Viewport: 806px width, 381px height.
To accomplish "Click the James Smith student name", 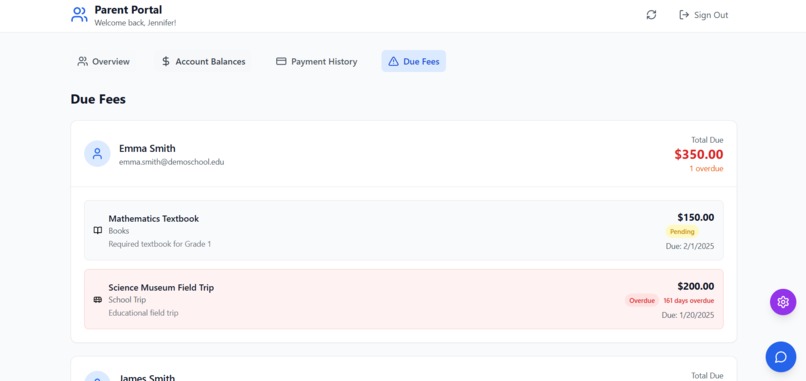I will (x=147, y=377).
